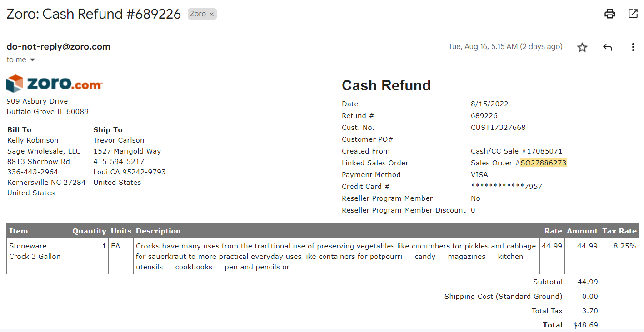Reply to the Zoro email
Image resolution: width=644 pixels, height=332 pixels.
608,47
